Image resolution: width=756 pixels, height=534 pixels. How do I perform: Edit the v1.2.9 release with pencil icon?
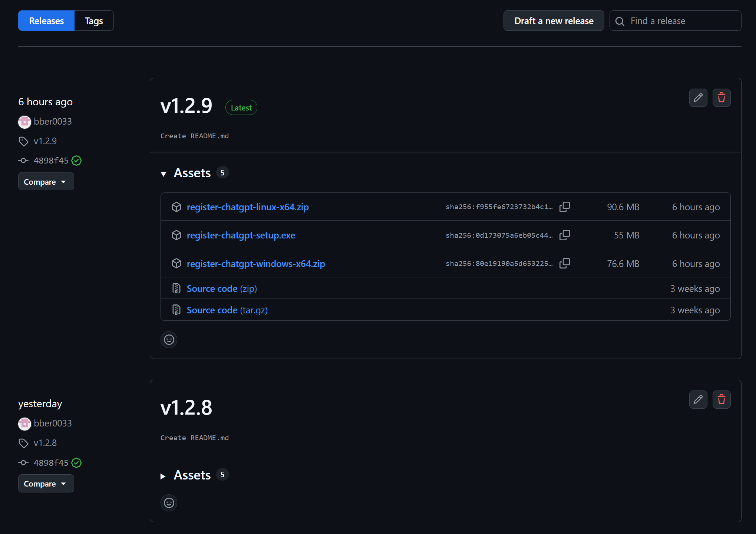click(x=698, y=98)
